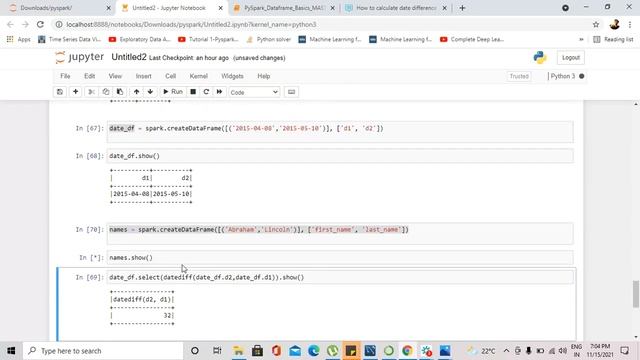The height and width of the screenshot is (360, 640).
Task: Reload the page
Action: tap(40, 24)
